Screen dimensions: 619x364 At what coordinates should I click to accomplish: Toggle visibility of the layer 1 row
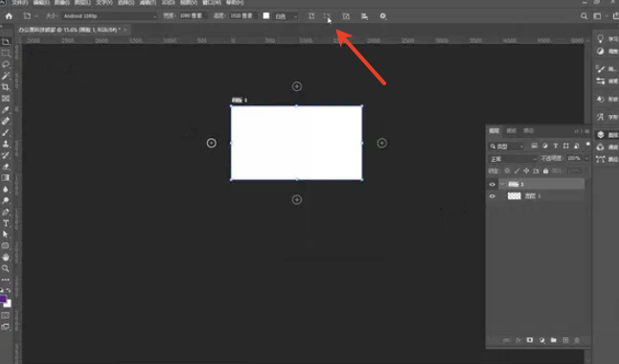point(492,196)
